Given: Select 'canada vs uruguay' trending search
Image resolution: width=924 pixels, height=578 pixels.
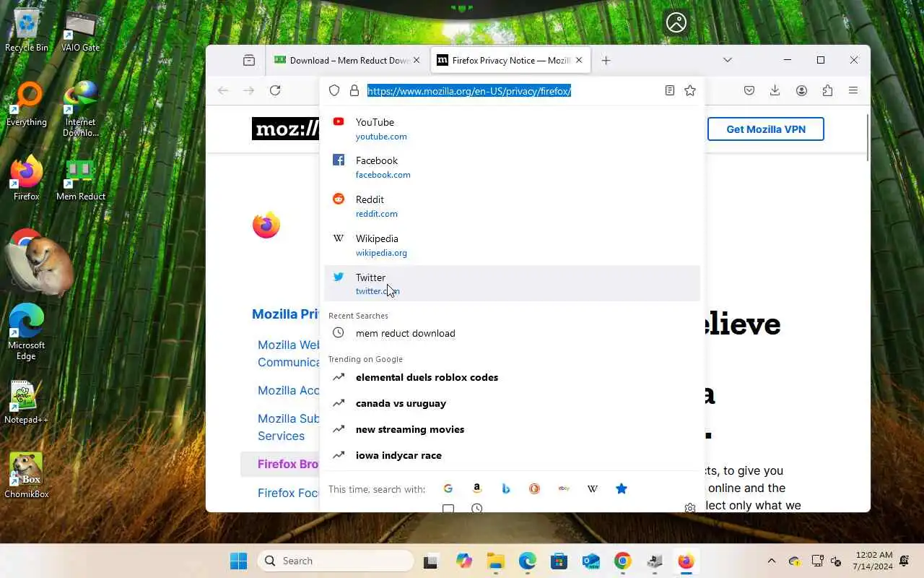Looking at the screenshot, I should pos(512,403).
